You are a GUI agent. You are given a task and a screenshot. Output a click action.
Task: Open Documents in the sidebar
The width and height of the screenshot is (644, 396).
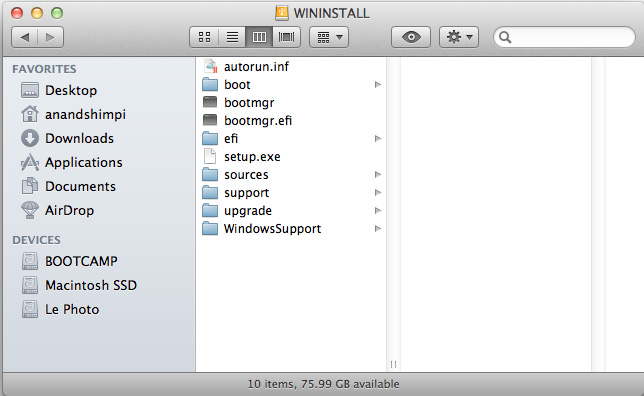pyautogui.click(x=80, y=186)
